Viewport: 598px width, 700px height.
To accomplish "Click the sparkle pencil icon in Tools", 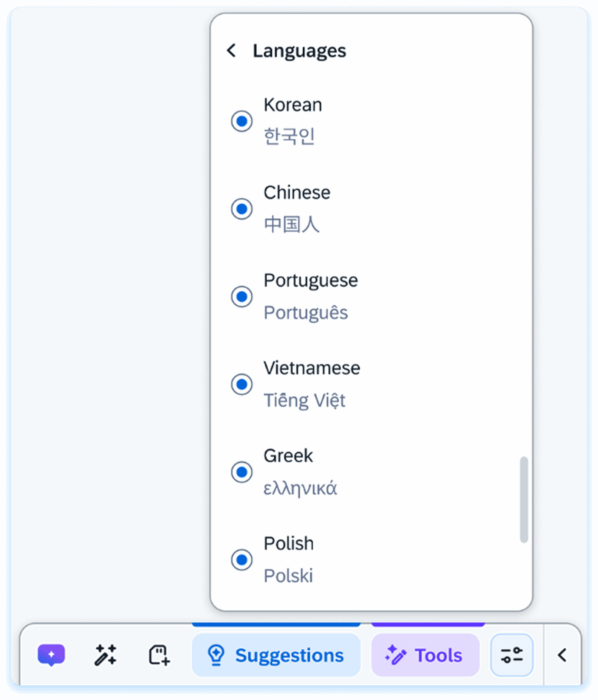I will 396,655.
